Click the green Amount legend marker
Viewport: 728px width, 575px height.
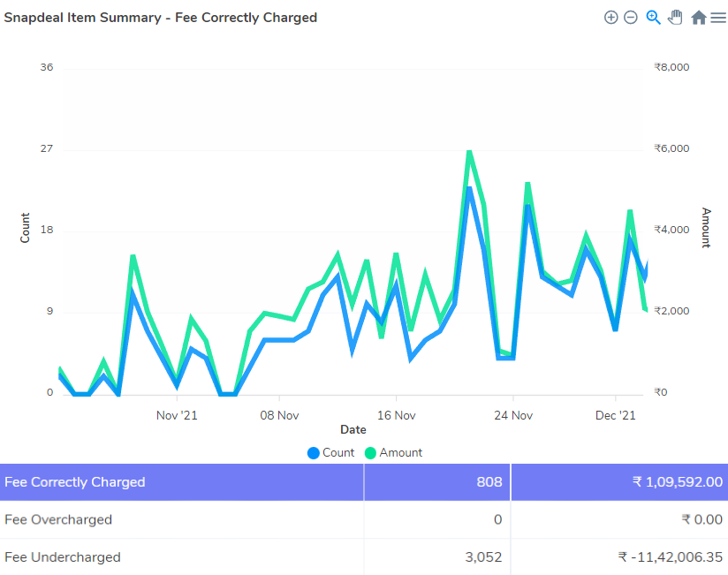(370, 453)
